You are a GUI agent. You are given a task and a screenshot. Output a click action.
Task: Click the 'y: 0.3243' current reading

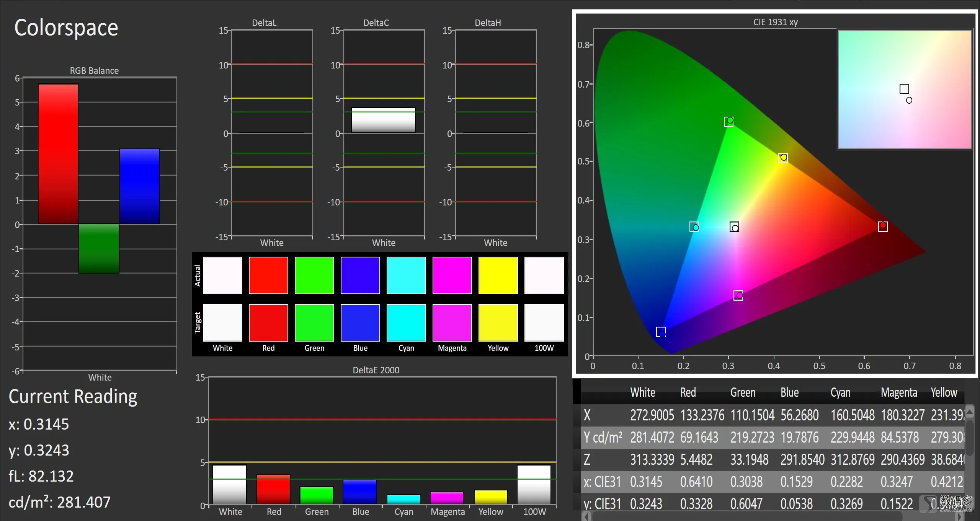[39, 450]
